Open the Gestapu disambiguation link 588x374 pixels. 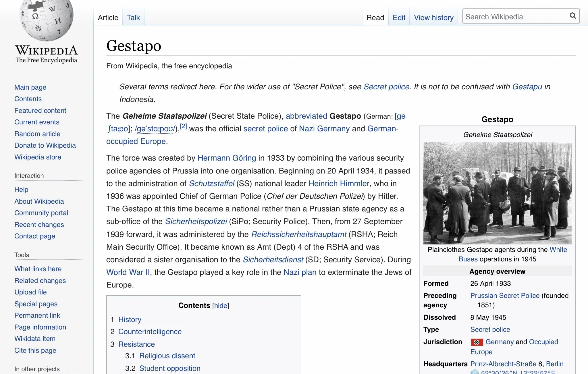527,86
